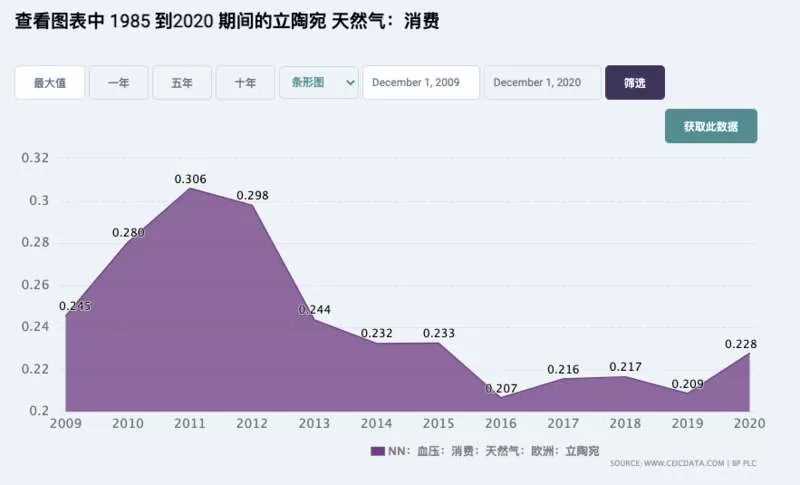Image resolution: width=800 pixels, height=485 pixels.
Task: Click the 0.228 data point at 2020
Action: [x=749, y=353]
